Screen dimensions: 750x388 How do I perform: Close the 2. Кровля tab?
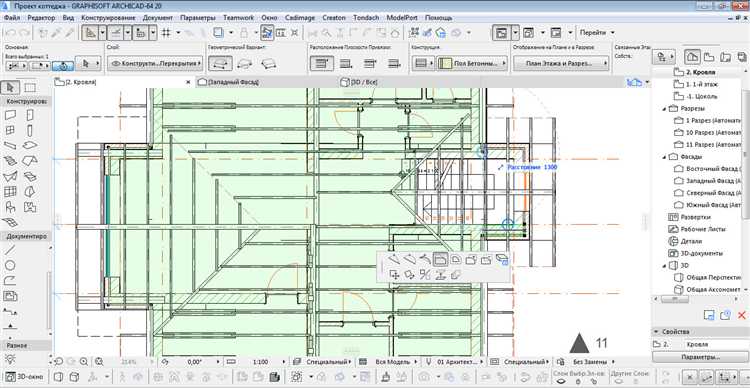point(189,82)
